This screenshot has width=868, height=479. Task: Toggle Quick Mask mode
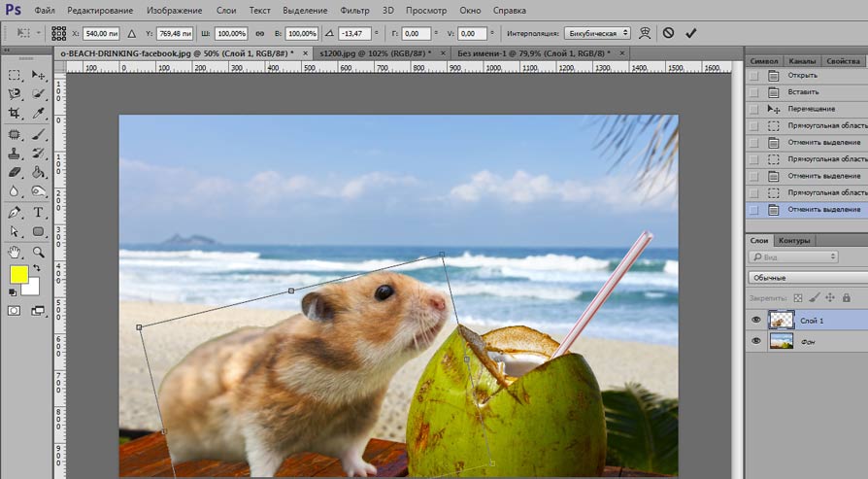[x=15, y=311]
